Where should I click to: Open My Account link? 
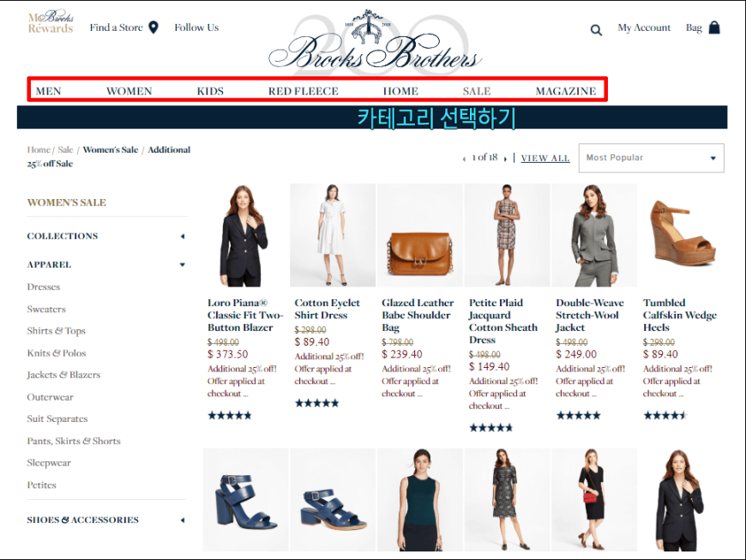[x=644, y=27]
